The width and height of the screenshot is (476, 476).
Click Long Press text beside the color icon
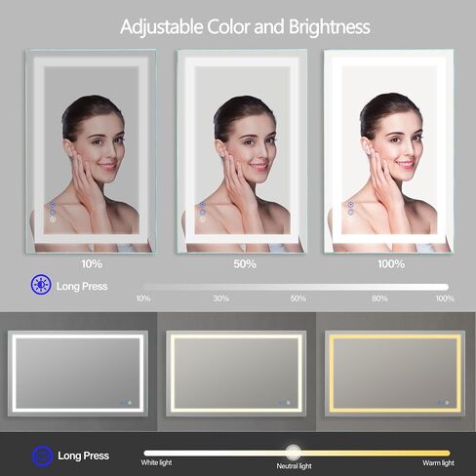(x=83, y=456)
